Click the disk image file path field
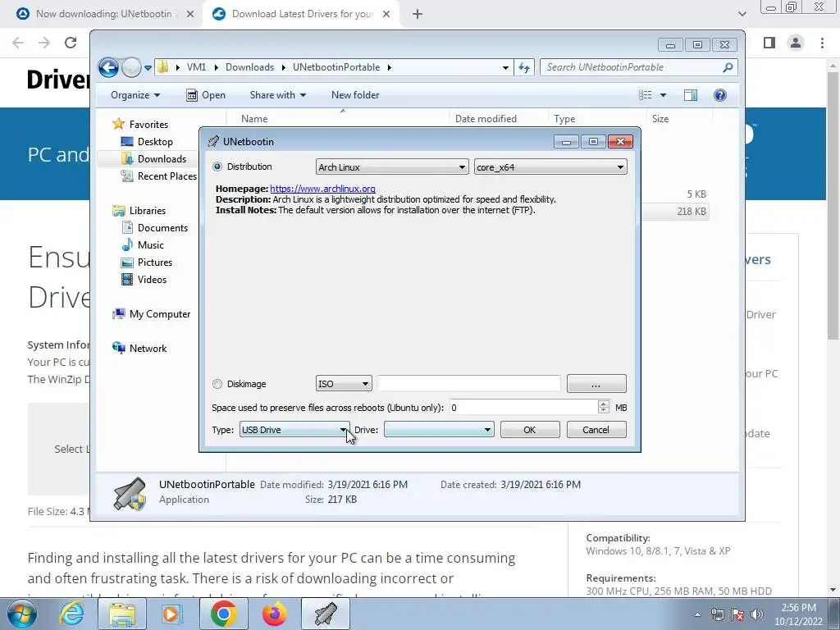The image size is (840, 630). coord(468,384)
